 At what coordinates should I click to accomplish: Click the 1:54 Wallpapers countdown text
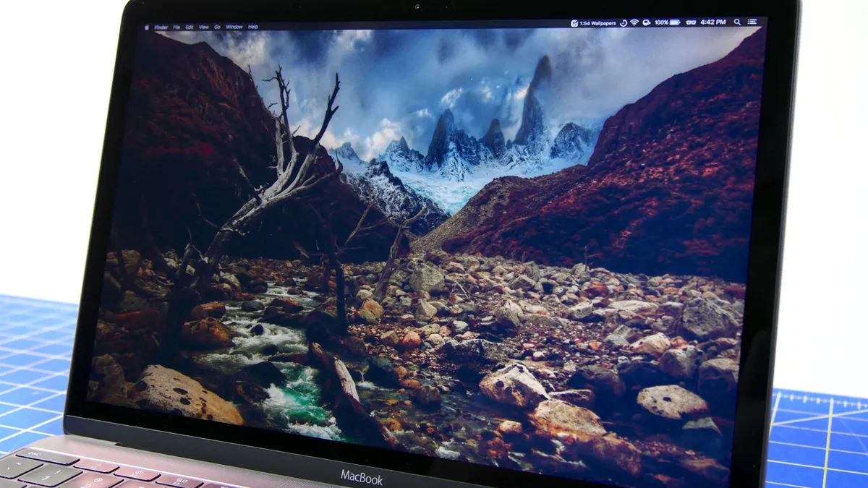click(597, 22)
